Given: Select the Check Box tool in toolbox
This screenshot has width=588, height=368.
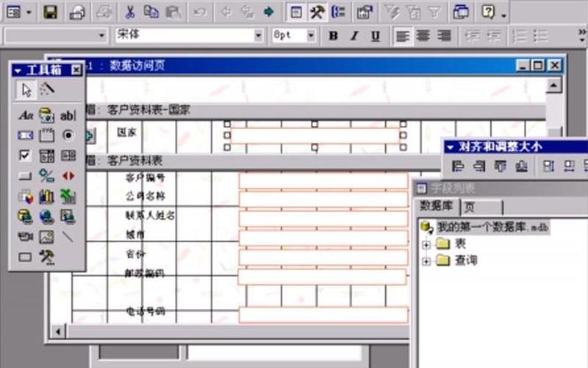Looking at the screenshot, I should coord(26,155).
